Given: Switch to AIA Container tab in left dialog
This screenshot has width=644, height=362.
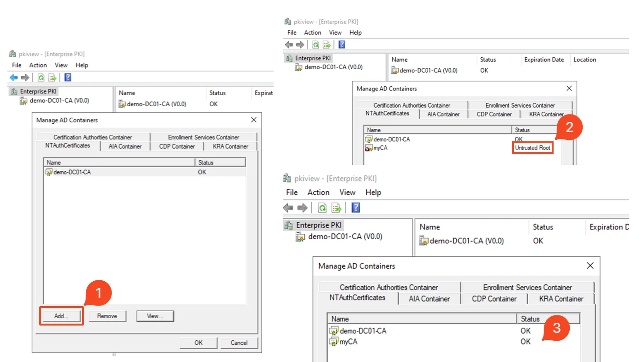Looking at the screenshot, I should pos(125,146).
